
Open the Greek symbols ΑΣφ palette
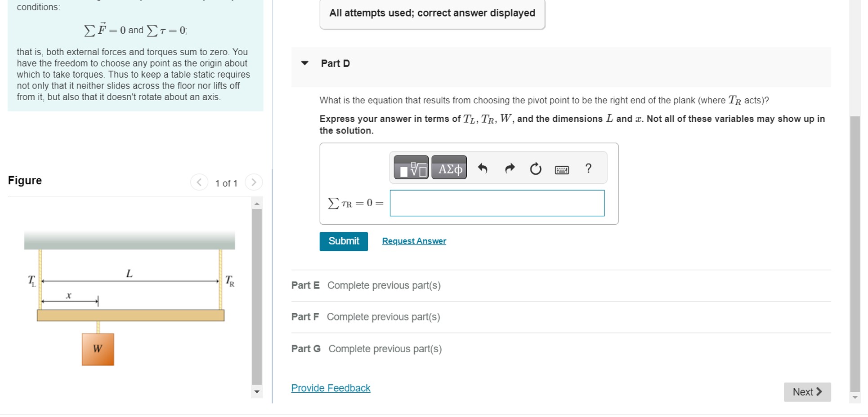point(448,168)
